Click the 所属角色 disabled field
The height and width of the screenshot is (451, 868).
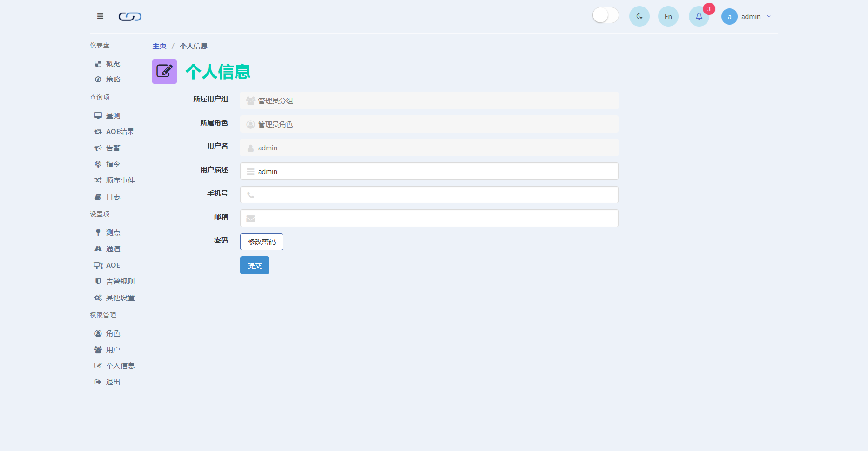[429, 124]
